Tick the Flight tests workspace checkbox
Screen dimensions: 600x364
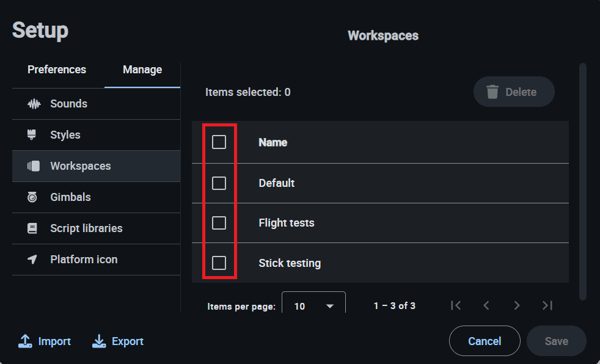pyautogui.click(x=219, y=223)
